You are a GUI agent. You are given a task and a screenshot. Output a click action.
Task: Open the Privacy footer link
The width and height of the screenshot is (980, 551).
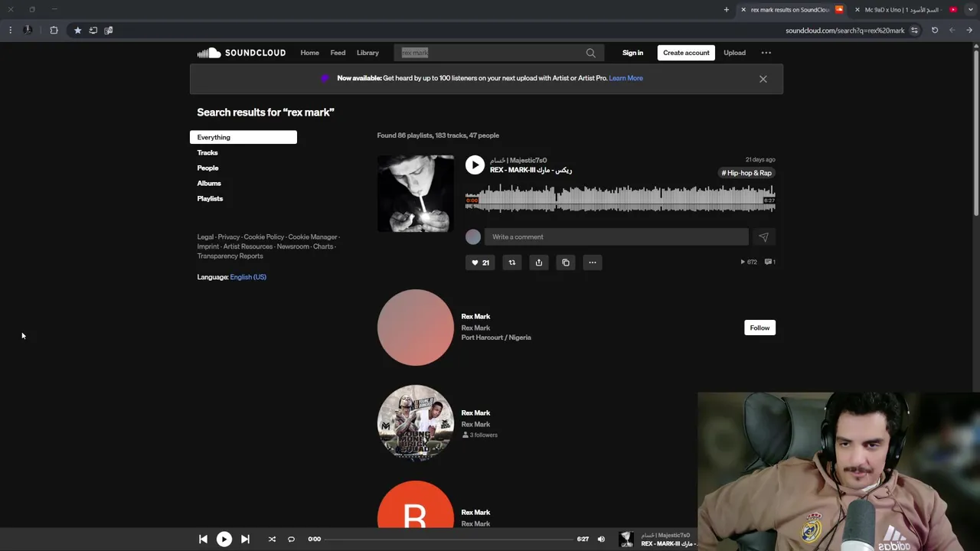tap(228, 237)
